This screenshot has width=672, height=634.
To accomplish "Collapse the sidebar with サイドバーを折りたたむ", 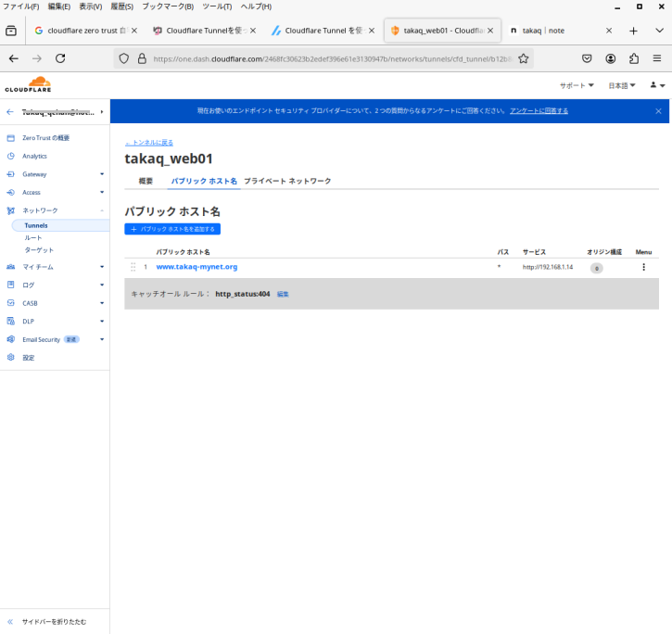I will pos(54,622).
